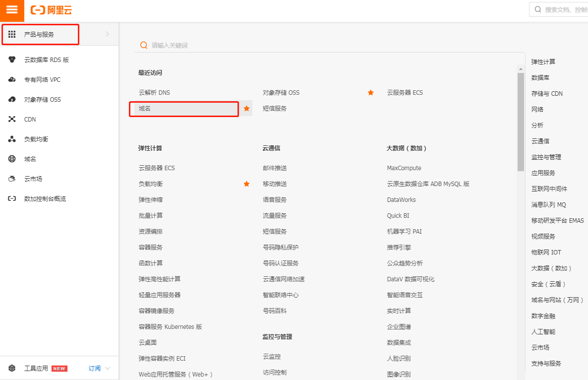Click the 域名 globe icon in sidebar
Viewport: 588px width, 380px height.
coord(12,159)
